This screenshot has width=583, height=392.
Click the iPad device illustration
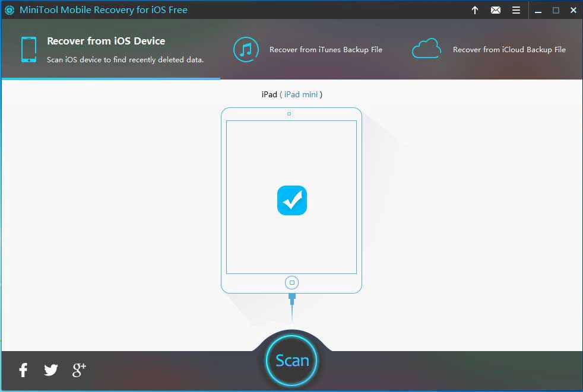coord(291,200)
